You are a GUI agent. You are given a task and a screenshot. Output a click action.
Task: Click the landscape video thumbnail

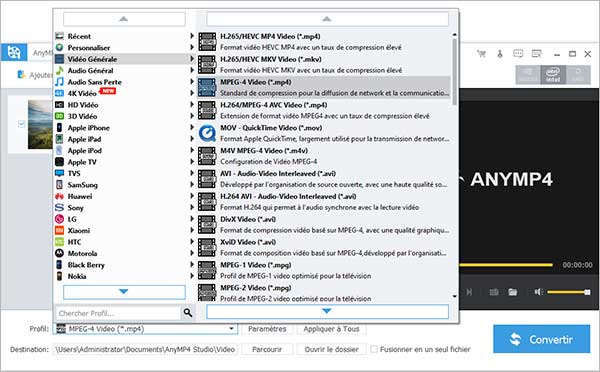tap(40, 124)
